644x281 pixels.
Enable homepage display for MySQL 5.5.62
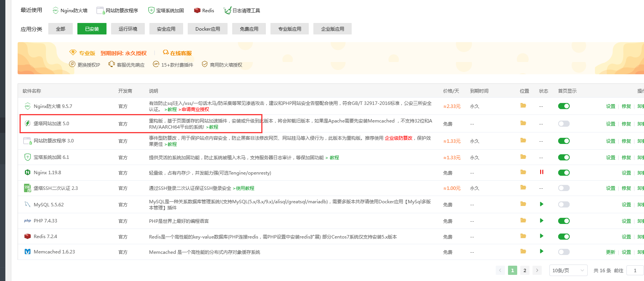point(564,204)
